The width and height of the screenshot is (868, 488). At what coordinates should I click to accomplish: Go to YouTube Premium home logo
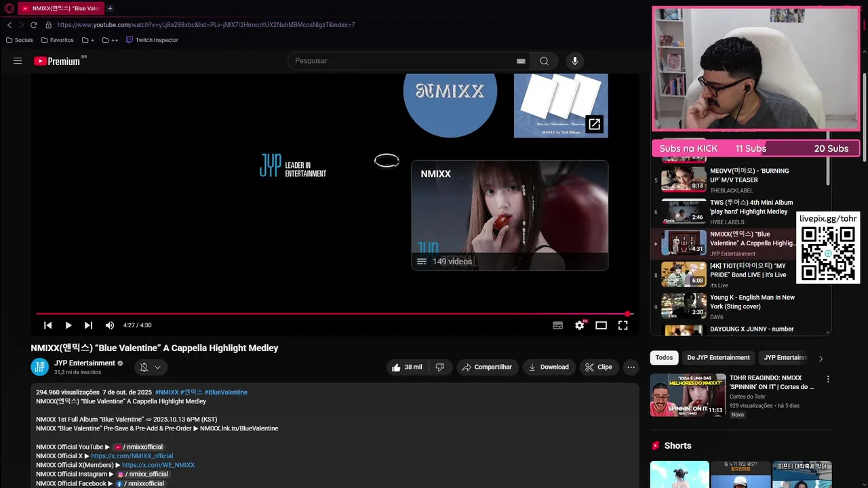[x=58, y=61]
